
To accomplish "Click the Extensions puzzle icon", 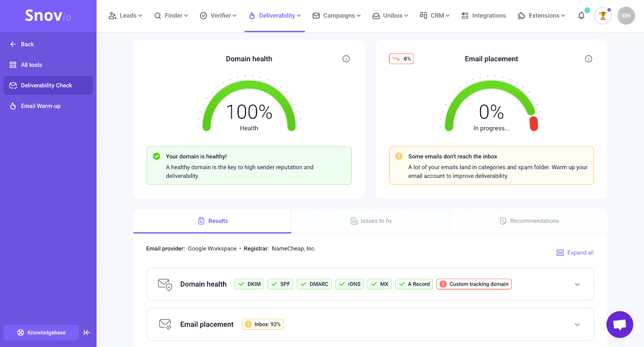I will [522, 16].
